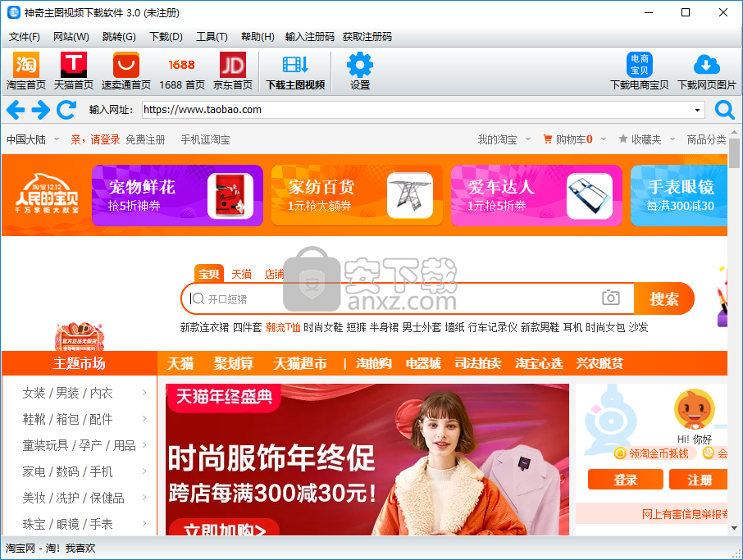Expand 美妆 / 洗护 / 保健品 category arrow
743x560 pixels.
tap(144, 498)
